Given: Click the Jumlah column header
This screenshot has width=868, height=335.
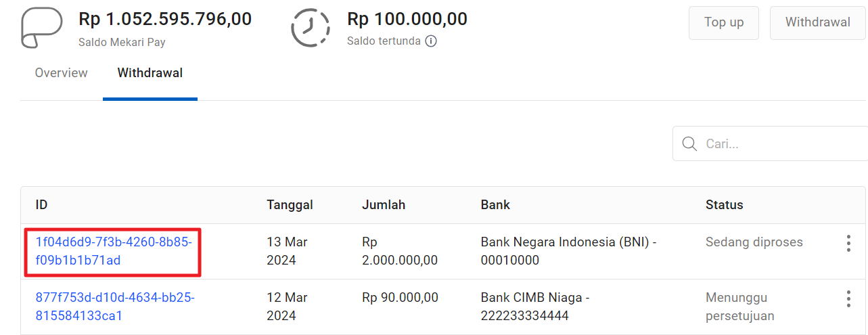Looking at the screenshot, I should pos(384,205).
